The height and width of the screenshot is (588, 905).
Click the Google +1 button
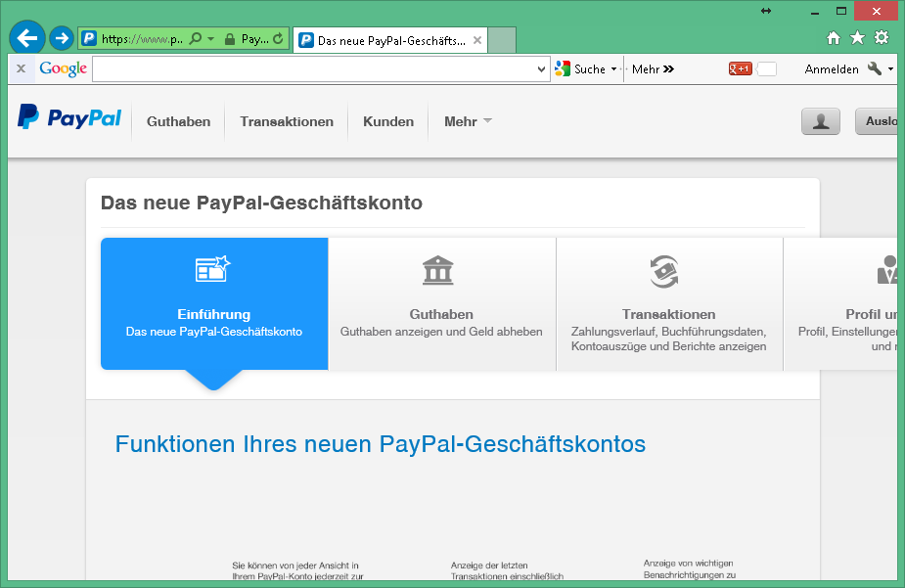tap(740, 68)
